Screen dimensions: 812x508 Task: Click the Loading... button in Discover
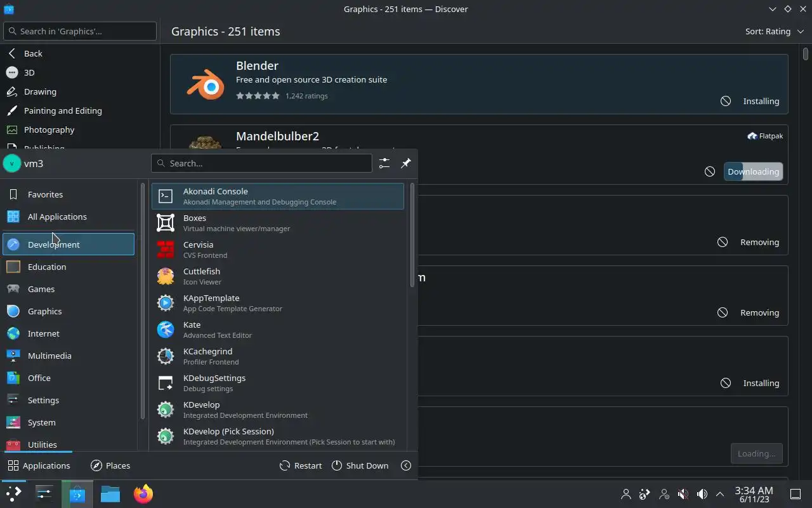pyautogui.click(x=756, y=453)
